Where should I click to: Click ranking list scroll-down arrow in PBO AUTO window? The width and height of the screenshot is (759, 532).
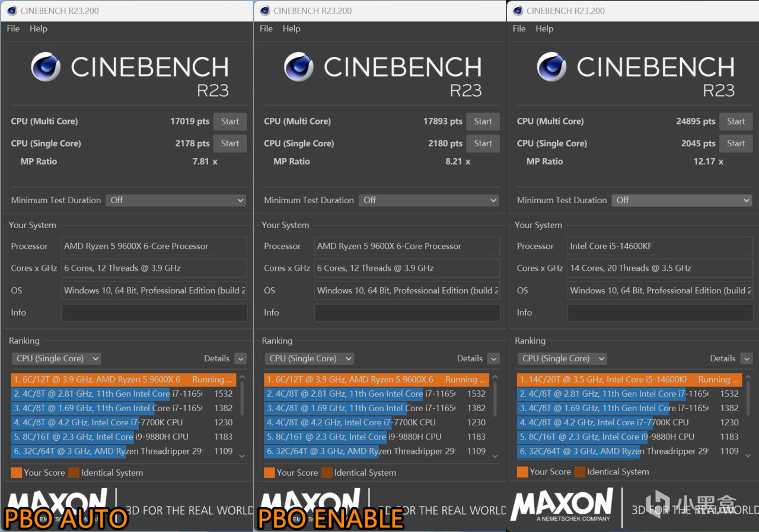(x=242, y=456)
